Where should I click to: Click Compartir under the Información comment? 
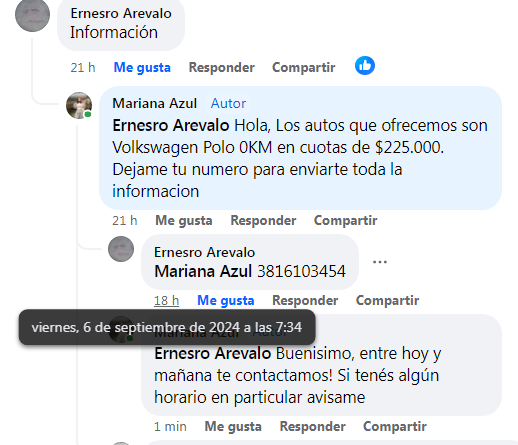304,68
